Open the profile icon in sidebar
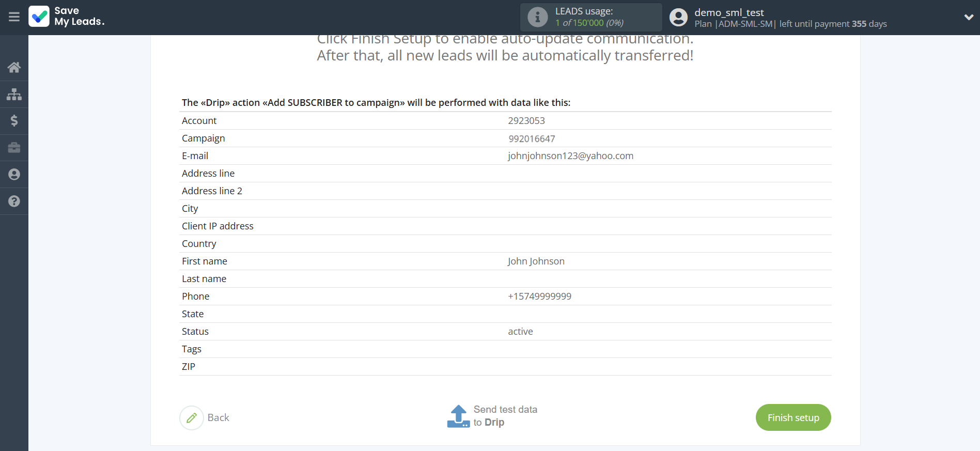Image resolution: width=980 pixels, height=451 pixels. (14, 175)
